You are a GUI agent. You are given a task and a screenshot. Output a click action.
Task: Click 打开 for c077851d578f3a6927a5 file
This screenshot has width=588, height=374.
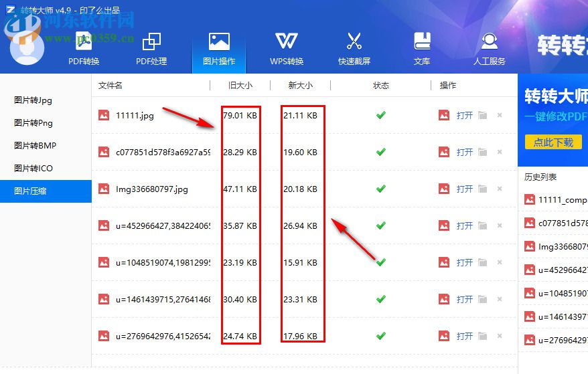465,152
